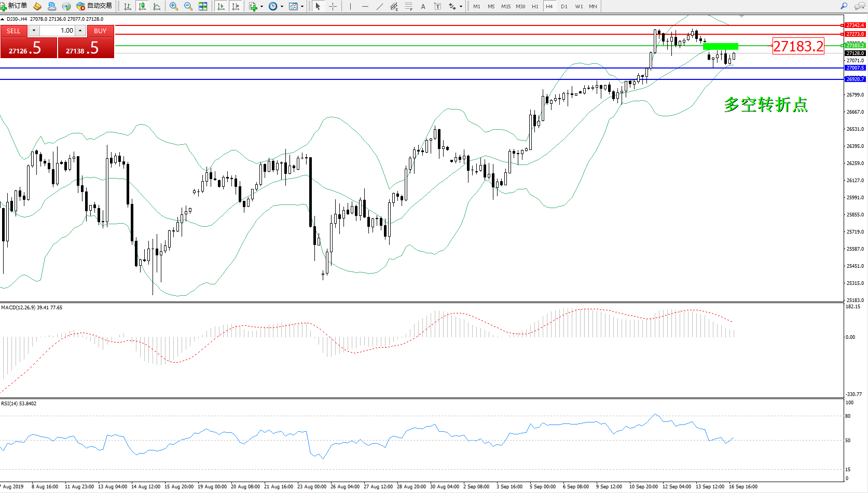Switch to the M15 timeframe
868x493 pixels.
pyautogui.click(x=505, y=6)
